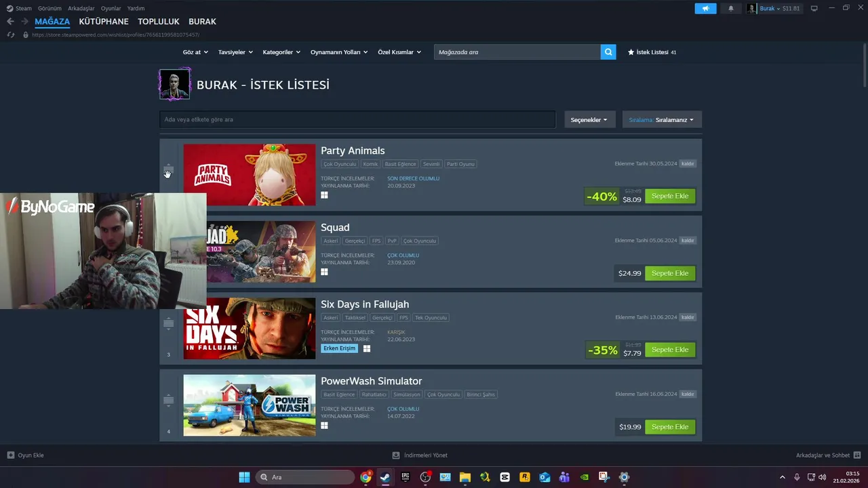
Task: Open Oyunlar menu
Action: point(111,8)
